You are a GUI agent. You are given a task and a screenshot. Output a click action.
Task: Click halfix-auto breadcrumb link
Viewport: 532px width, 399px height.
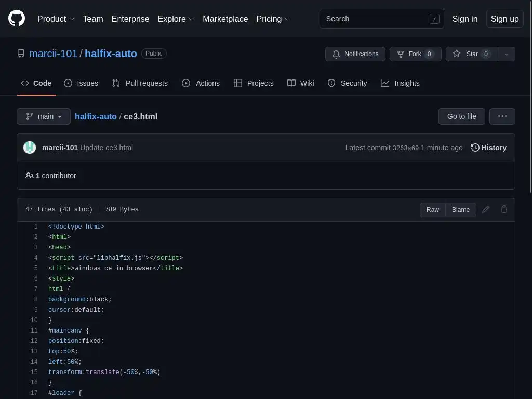(x=96, y=116)
